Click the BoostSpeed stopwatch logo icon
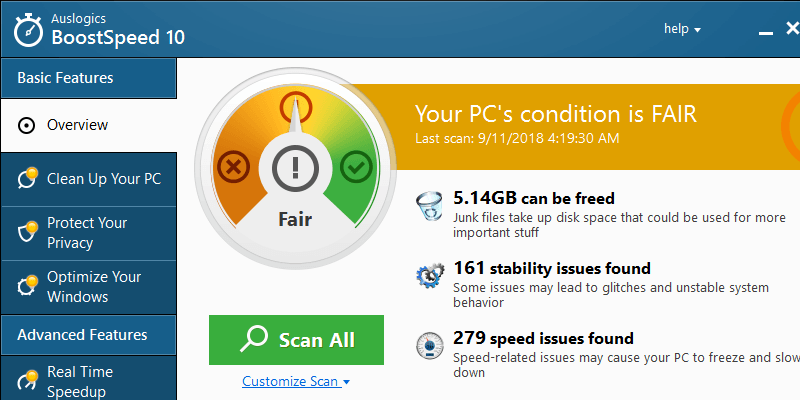This screenshot has width=800, height=400. coord(27,29)
